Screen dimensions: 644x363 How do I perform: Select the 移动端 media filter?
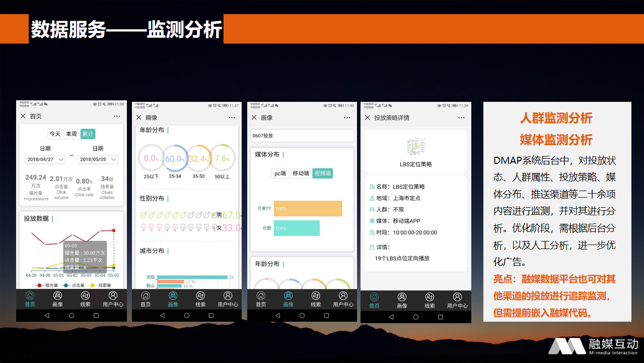coord(301,173)
